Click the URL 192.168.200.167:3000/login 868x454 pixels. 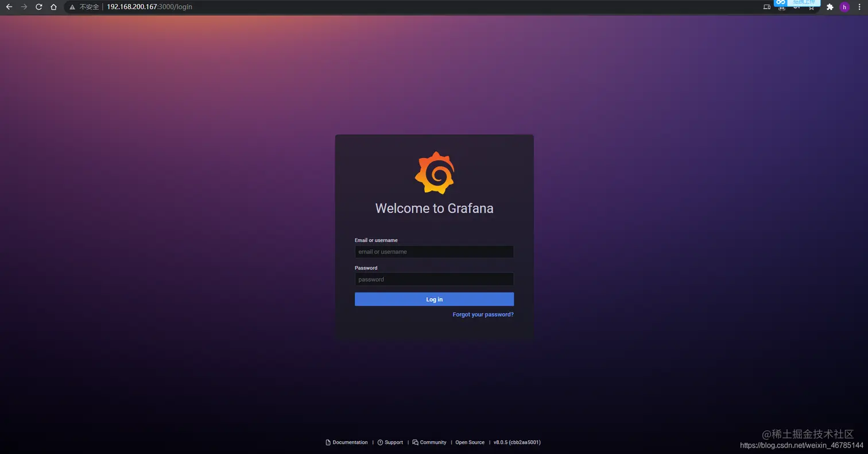[149, 7]
